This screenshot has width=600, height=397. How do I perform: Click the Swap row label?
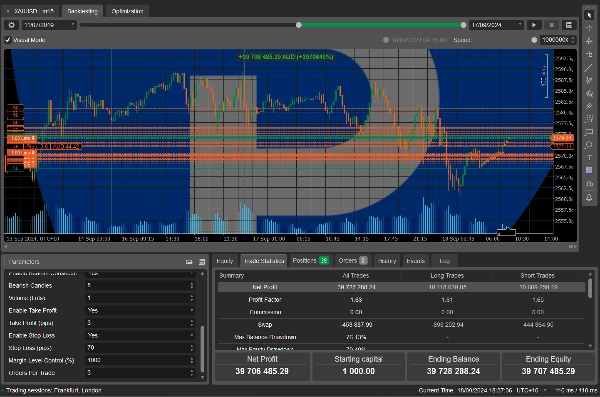coord(265,325)
